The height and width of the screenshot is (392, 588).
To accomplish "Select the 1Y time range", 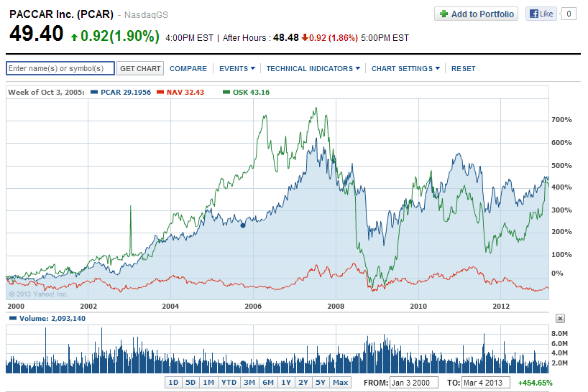I will pyautogui.click(x=286, y=382).
